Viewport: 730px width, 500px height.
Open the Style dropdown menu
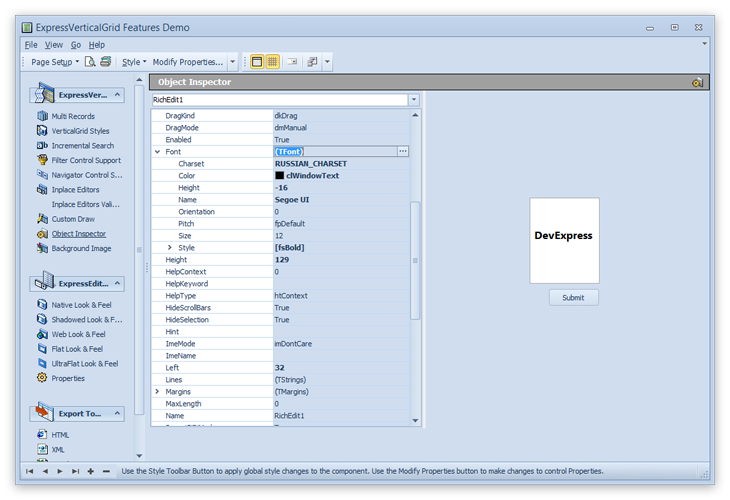(134, 62)
